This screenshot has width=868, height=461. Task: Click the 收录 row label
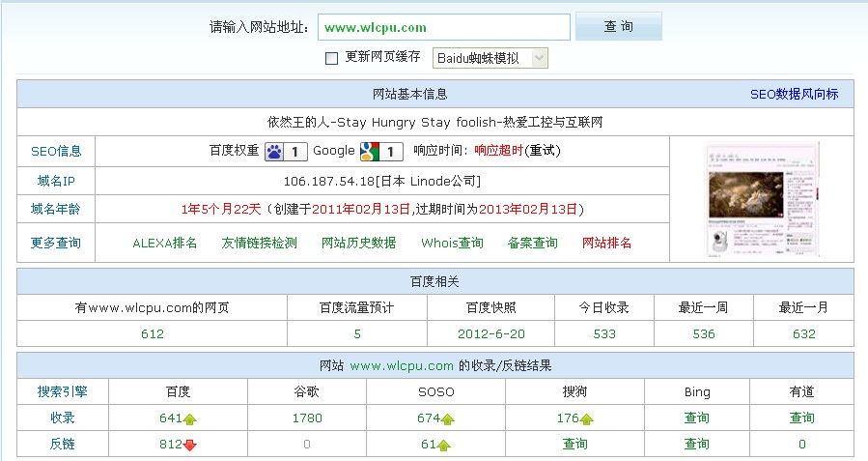62,418
